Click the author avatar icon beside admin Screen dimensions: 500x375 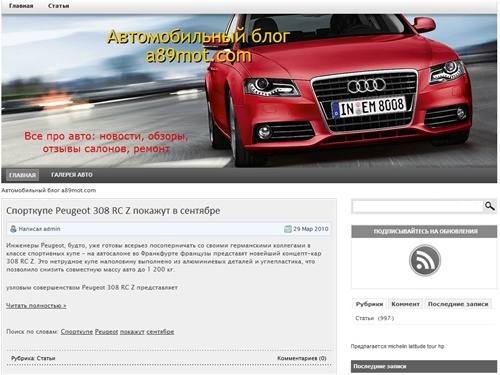click(13, 229)
